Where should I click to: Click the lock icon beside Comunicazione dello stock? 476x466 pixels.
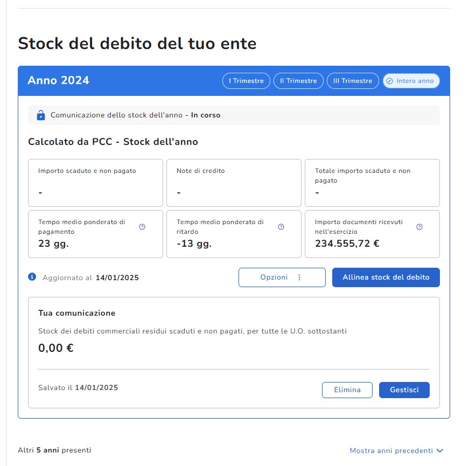pyautogui.click(x=40, y=115)
